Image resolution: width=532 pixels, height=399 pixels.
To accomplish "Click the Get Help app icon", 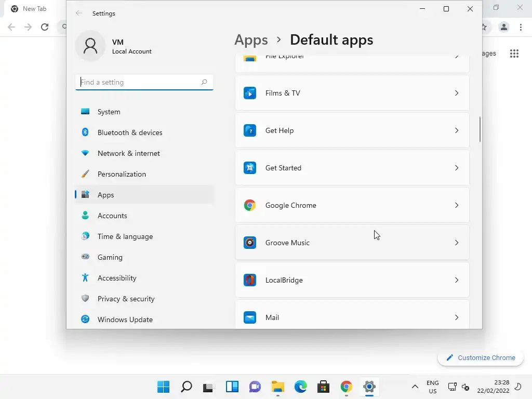I will 250,130.
